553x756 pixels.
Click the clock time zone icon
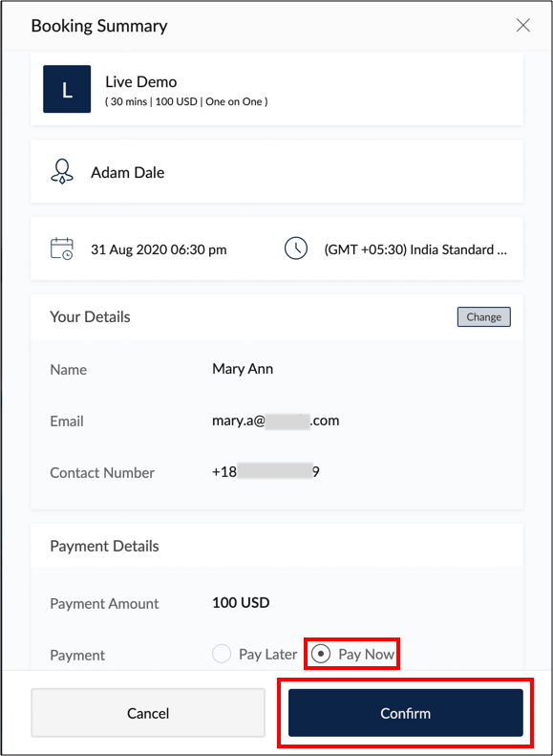tap(296, 248)
